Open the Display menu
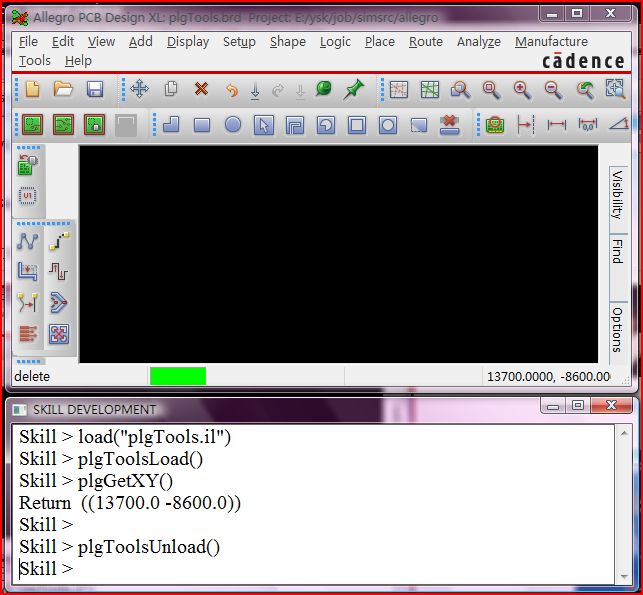The width and height of the screenshot is (643, 595). click(188, 42)
